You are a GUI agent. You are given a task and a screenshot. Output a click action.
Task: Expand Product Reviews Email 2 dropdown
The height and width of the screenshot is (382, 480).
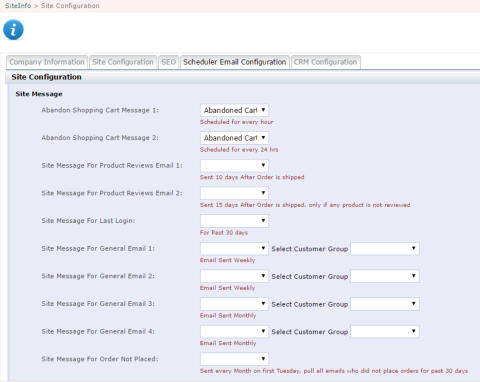coord(234,193)
